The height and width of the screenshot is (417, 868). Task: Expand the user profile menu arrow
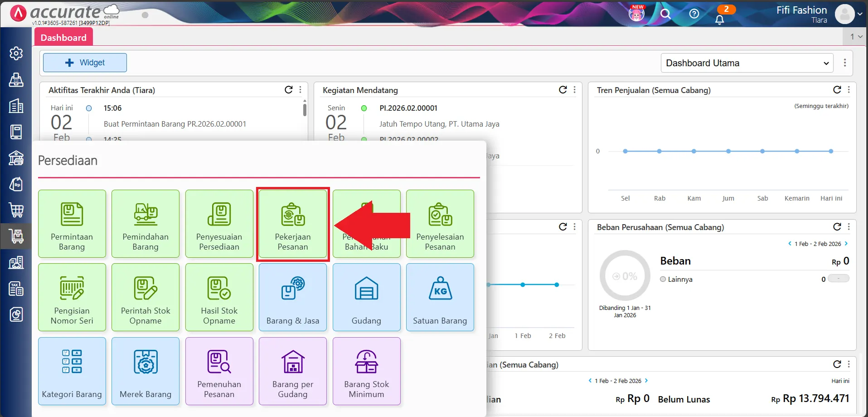860,14
